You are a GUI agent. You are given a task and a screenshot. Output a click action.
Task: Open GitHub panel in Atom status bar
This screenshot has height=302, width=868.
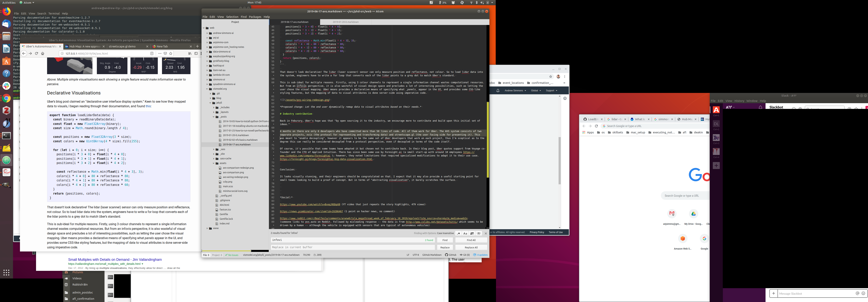click(450, 255)
